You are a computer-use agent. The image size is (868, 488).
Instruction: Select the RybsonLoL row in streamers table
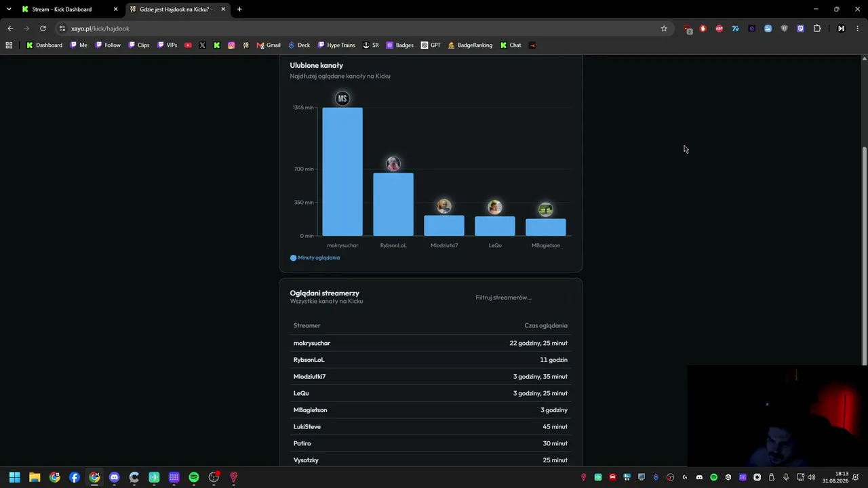[431, 360]
